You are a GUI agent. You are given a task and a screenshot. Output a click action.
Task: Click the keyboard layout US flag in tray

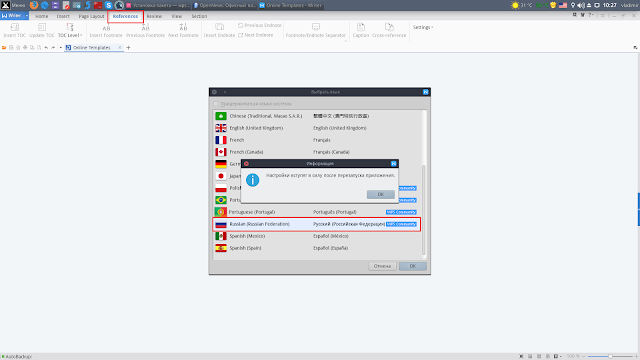point(563,5)
